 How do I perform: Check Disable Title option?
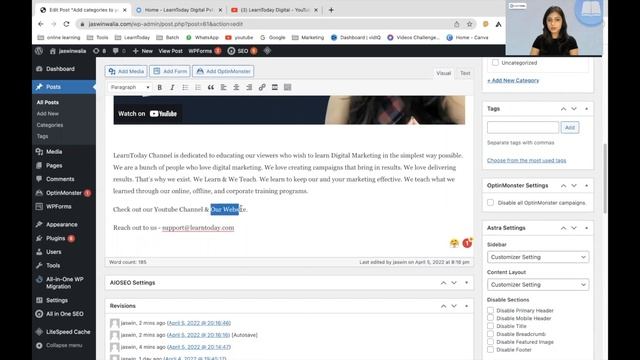click(x=490, y=326)
